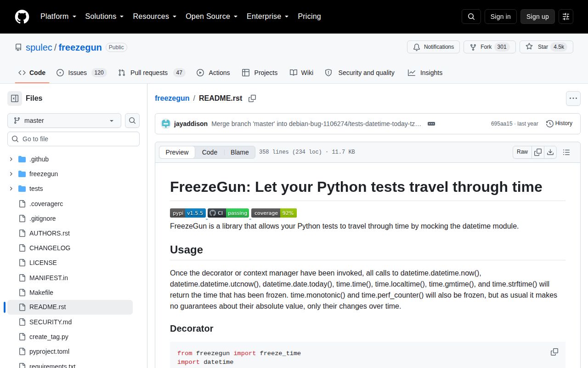Open the freezegun repository name link
588x368 pixels.
[x=80, y=47]
